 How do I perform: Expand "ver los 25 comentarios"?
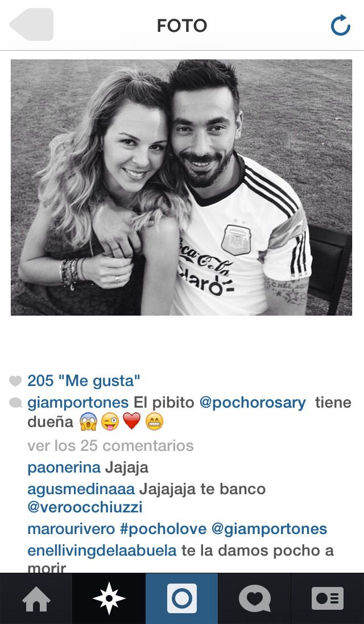coord(110,446)
